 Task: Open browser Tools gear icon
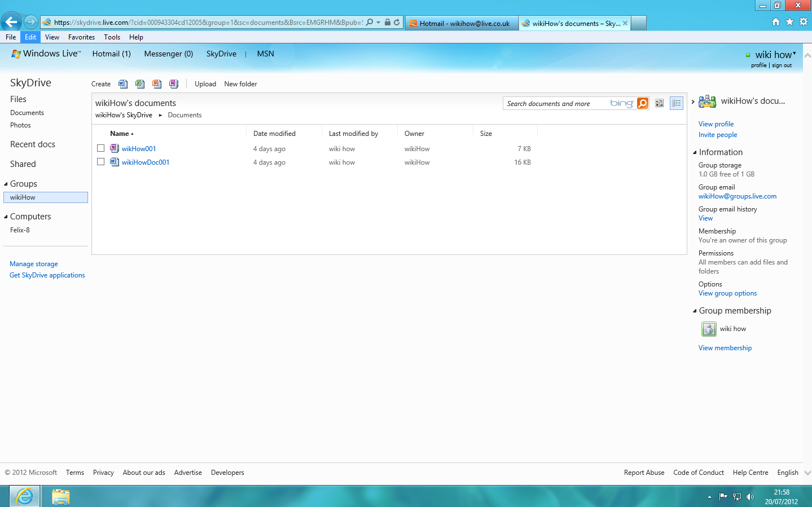[x=804, y=21]
